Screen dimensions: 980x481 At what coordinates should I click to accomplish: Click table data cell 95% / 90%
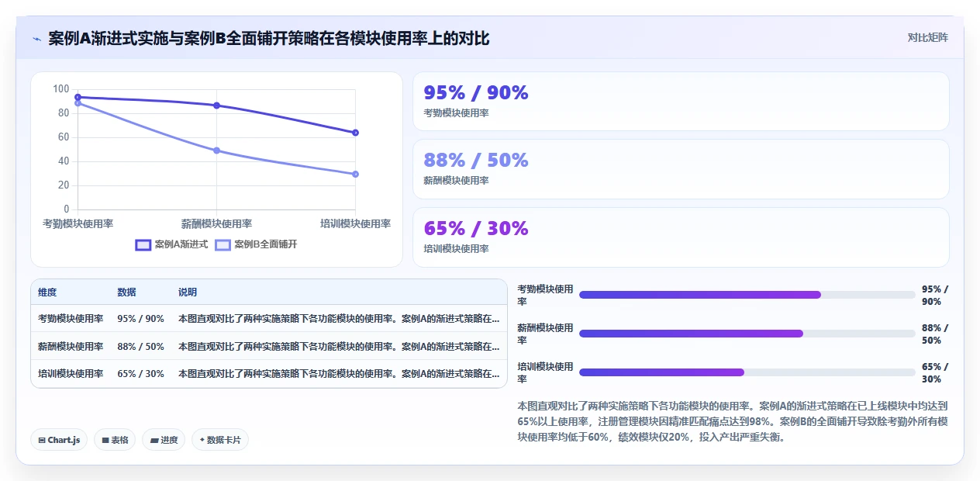tap(140, 318)
